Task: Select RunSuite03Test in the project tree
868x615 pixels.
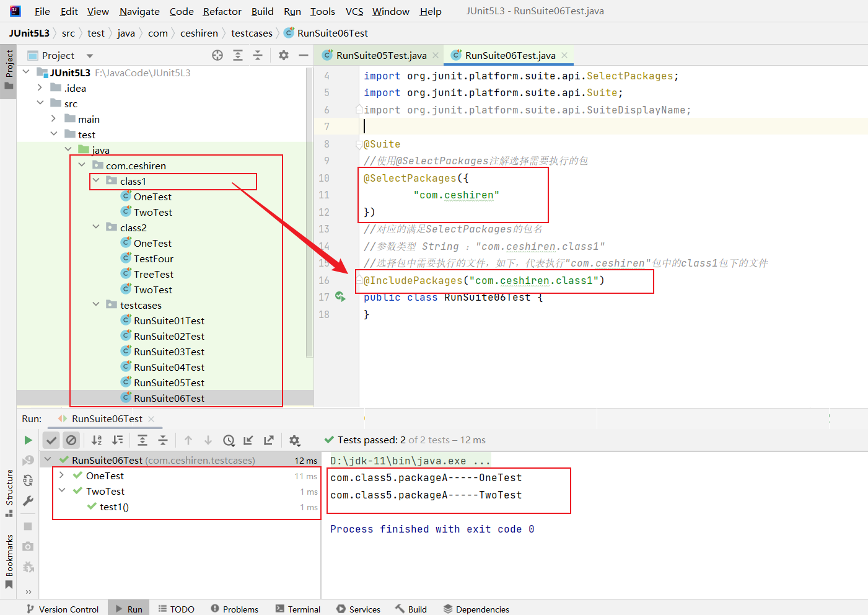Action: pos(169,352)
